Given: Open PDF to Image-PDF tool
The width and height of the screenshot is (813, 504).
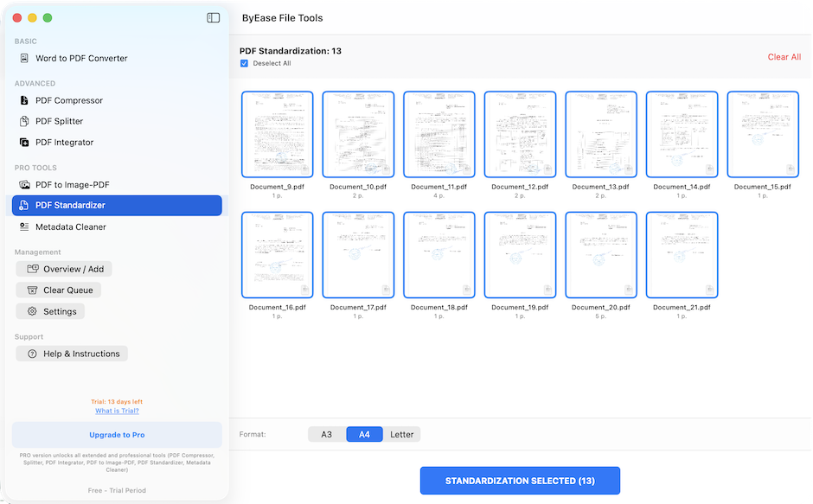Looking at the screenshot, I should [x=117, y=185].
